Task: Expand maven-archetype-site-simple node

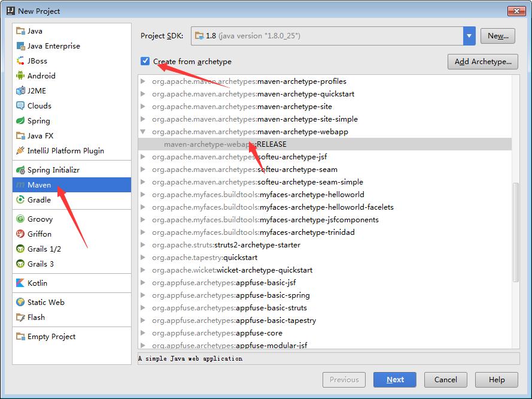Action: pyautogui.click(x=143, y=119)
